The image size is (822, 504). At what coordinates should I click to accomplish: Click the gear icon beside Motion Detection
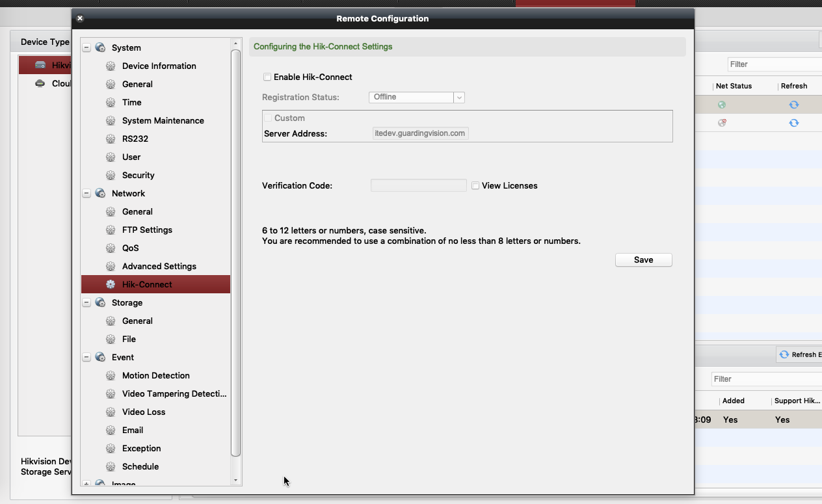111,375
